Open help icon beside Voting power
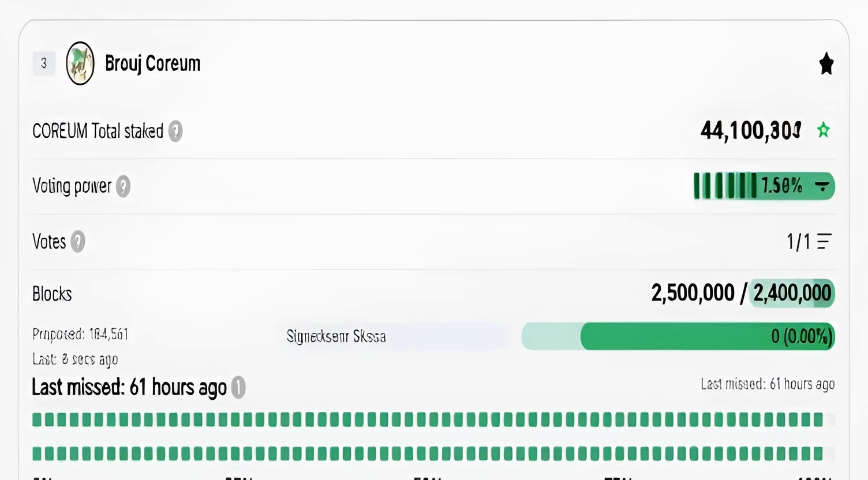Image resolution: width=868 pixels, height=480 pixels. 123,186
